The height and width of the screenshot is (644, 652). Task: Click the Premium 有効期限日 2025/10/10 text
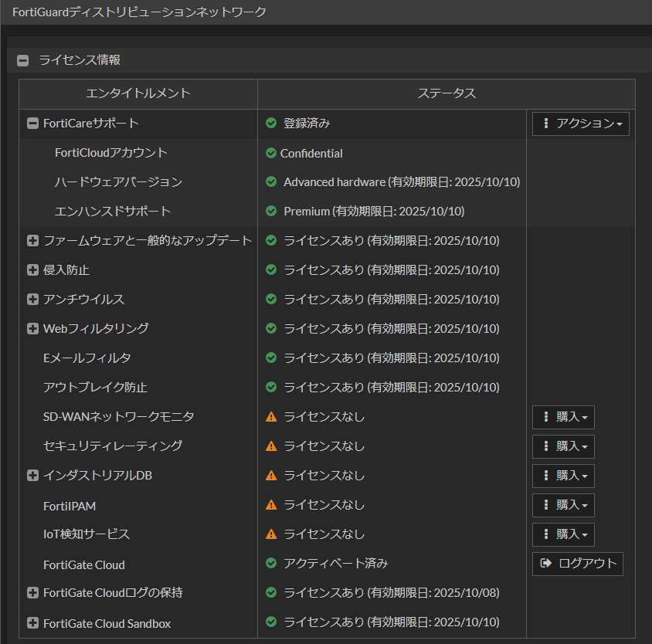(x=374, y=212)
